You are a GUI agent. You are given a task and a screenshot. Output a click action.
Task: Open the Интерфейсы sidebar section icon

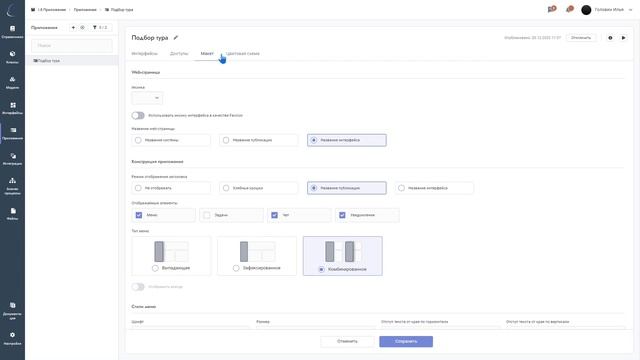(13, 105)
